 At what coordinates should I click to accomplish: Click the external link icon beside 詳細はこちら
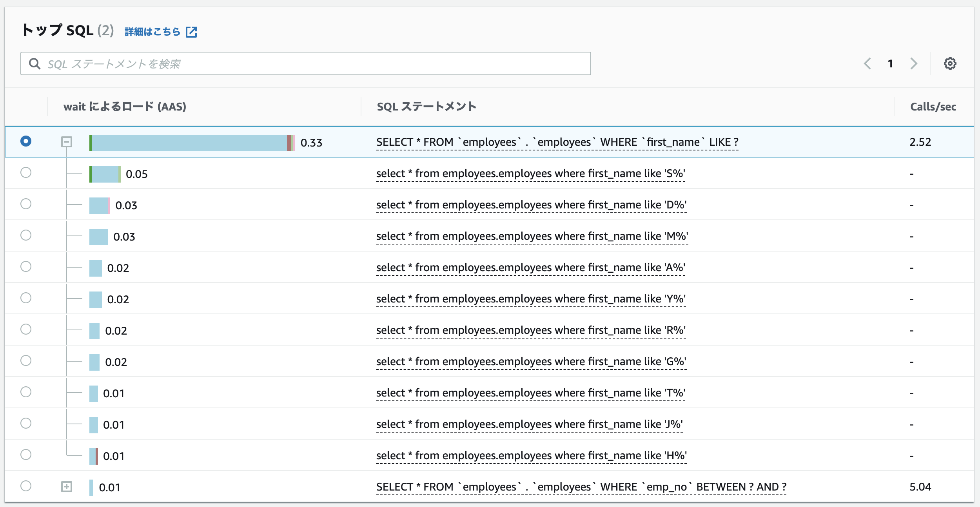coord(191,32)
